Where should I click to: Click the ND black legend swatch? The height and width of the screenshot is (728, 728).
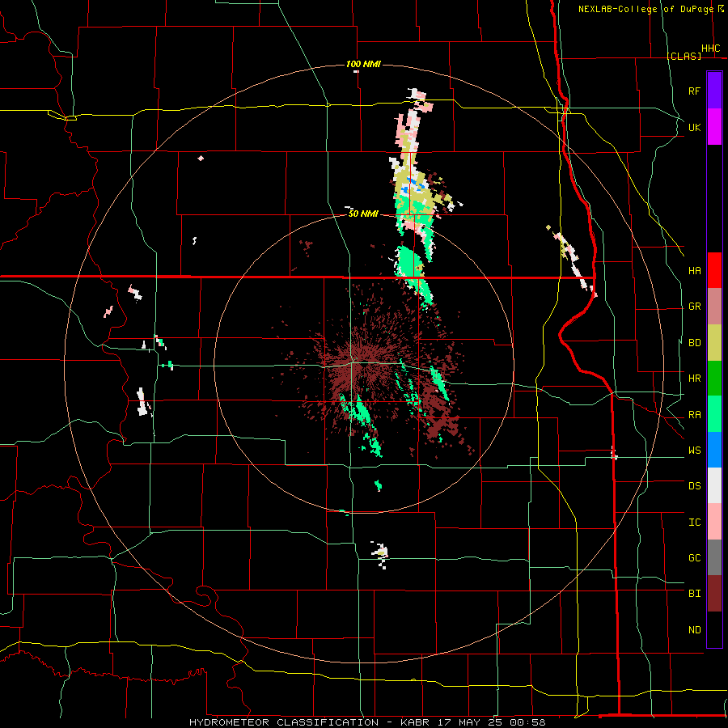coord(714,629)
